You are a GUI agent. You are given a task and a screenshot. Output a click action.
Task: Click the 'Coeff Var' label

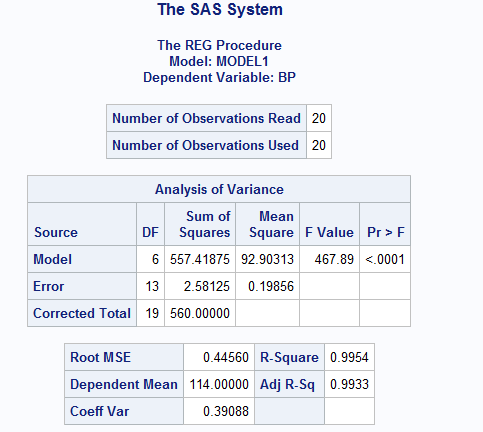(x=99, y=411)
